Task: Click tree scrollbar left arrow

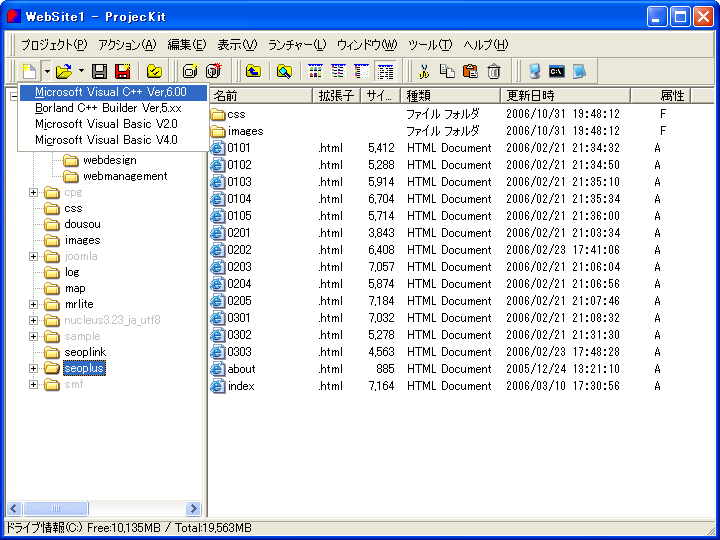Action: [13, 508]
